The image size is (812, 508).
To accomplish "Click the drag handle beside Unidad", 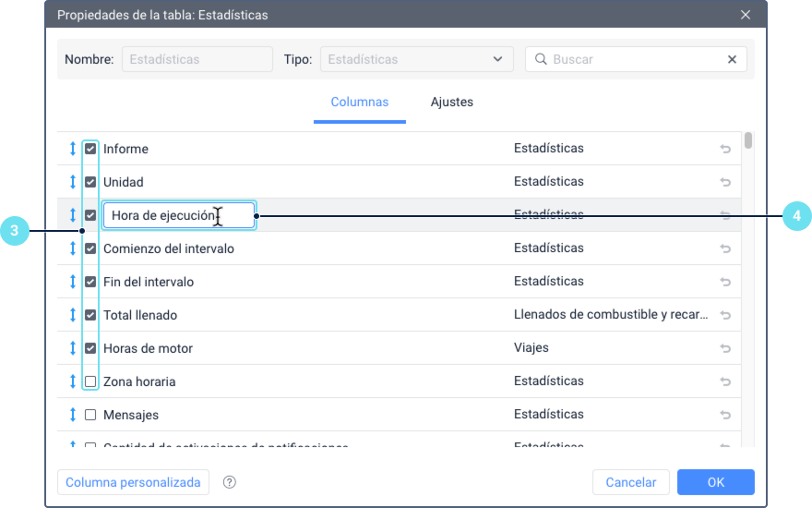I will (x=73, y=182).
